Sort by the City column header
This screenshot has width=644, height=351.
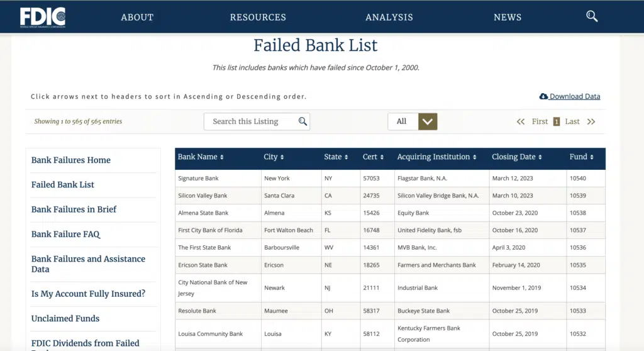click(282, 157)
